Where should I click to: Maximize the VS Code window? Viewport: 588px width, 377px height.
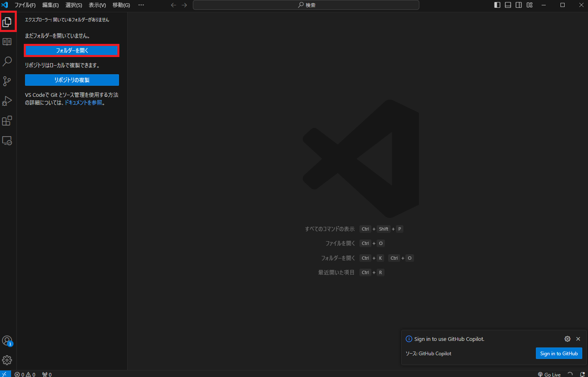point(563,5)
